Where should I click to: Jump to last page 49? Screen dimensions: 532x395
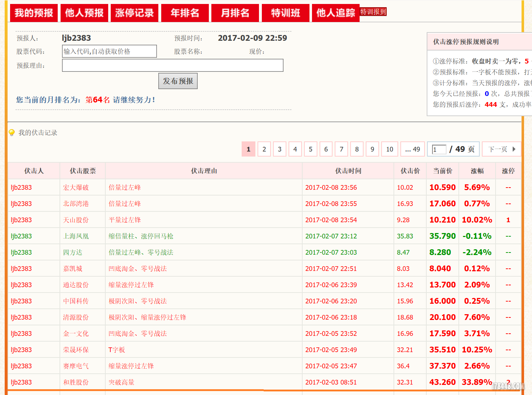coord(413,149)
